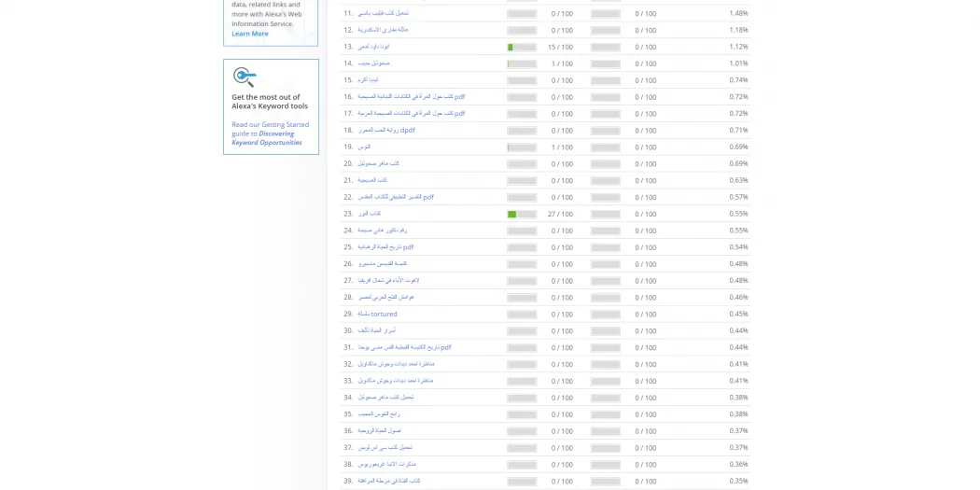
Task: Click the first score bar in row 19
Action: click(522, 147)
